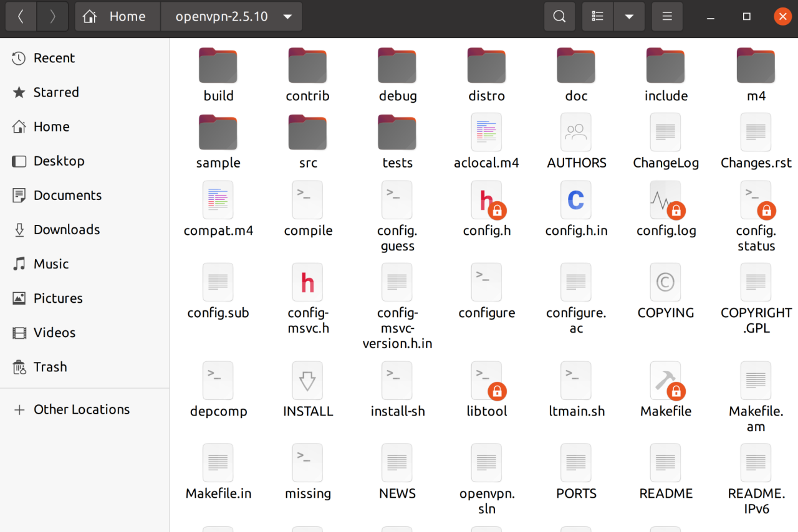Select the locked libtool script
This screenshot has height=532, width=798.
(x=487, y=390)
